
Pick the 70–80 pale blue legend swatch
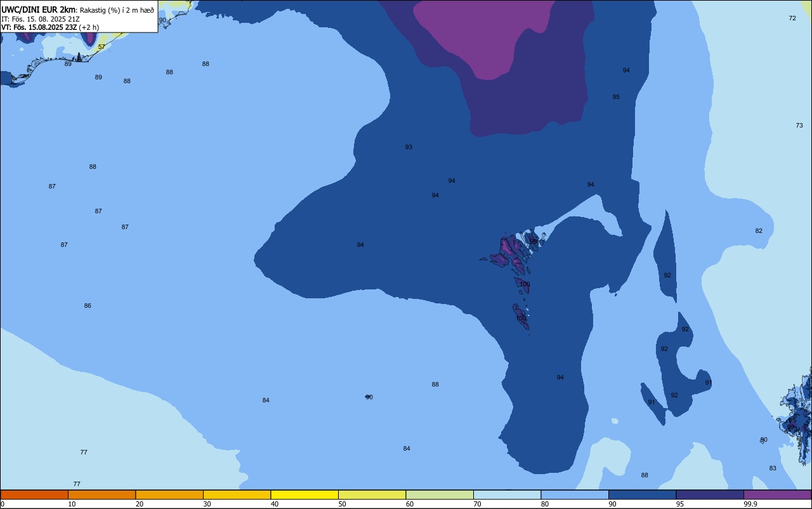[507, 494]
